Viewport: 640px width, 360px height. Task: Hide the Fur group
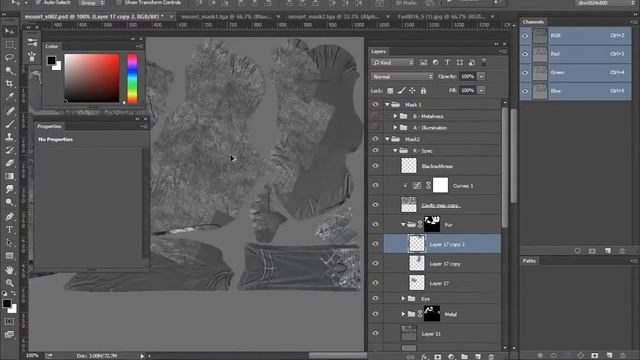(376, 224)
